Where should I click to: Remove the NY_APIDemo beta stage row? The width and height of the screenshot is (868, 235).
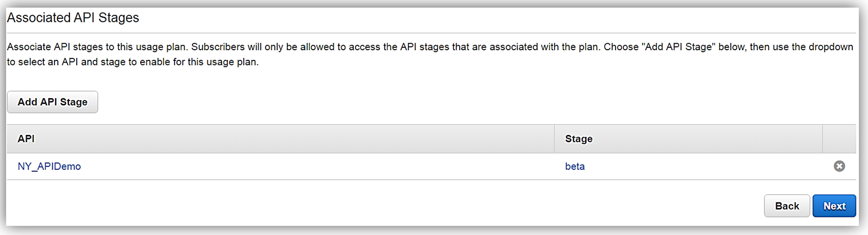point(839,166)
